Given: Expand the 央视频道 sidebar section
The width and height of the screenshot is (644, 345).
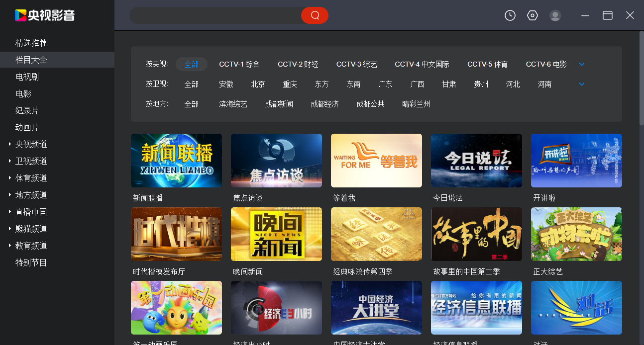Looking at the screenshot, I should click(31, 144).
